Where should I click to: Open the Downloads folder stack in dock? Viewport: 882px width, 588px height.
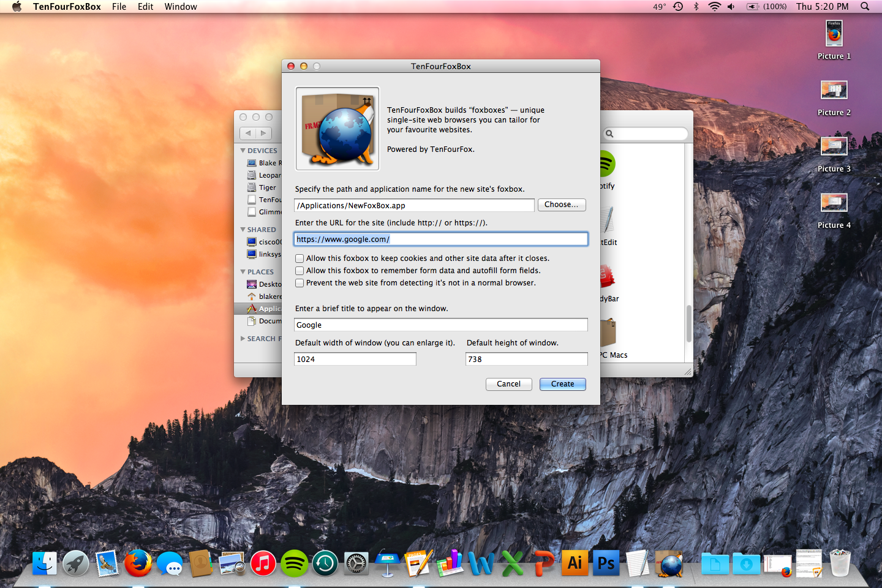pos(746,563)
